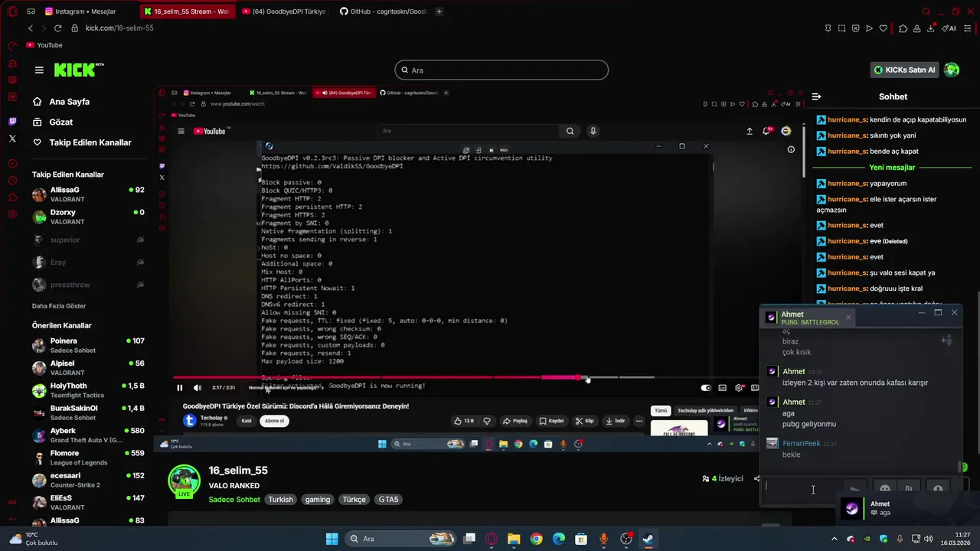
Task: Pause the streamed YouTube video
Action: coord(180,388)
